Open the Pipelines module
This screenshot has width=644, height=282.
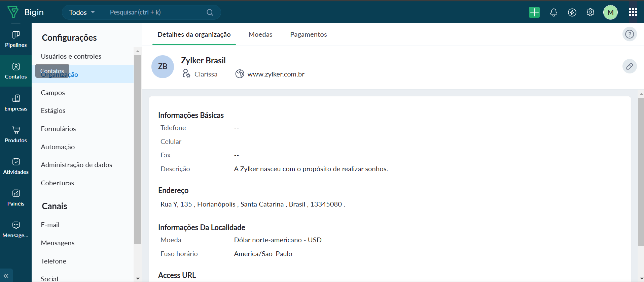pyautogui.click(x=16, y=39)
